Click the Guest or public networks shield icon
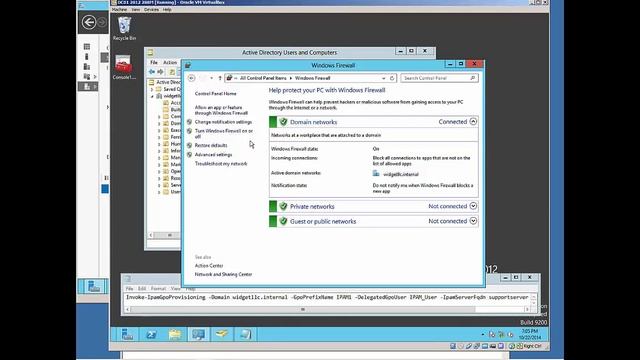The width and height of the screenshot is (640, 360). tap(283, 221)
